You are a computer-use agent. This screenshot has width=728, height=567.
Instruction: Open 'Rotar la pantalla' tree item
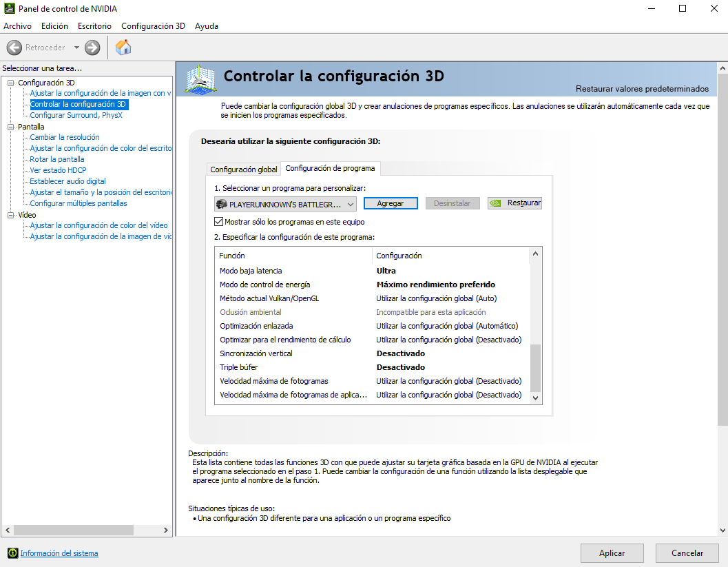coord(57,159)
